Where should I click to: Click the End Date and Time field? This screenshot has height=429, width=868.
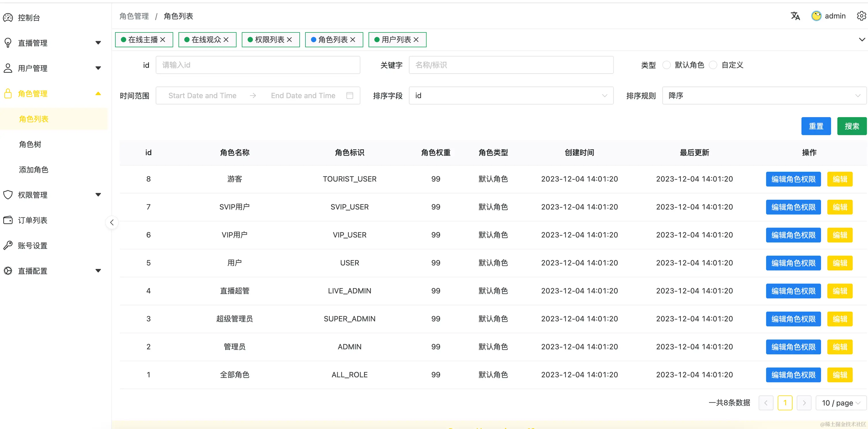[x=303, y=96]
